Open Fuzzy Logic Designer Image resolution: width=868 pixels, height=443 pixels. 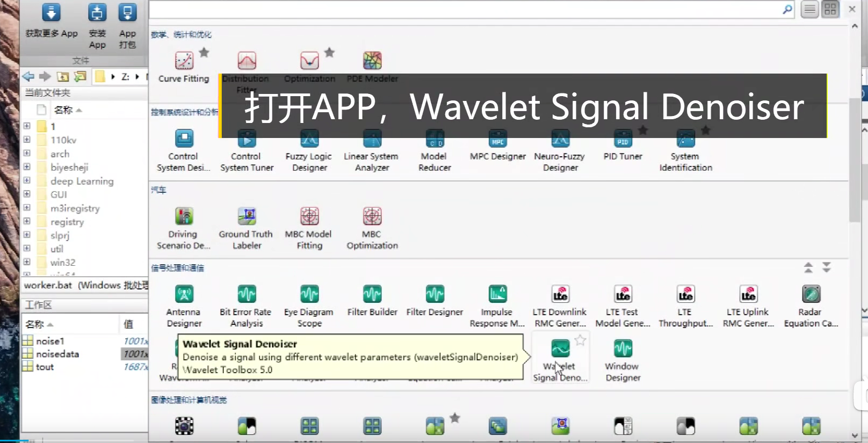(309, 150)
